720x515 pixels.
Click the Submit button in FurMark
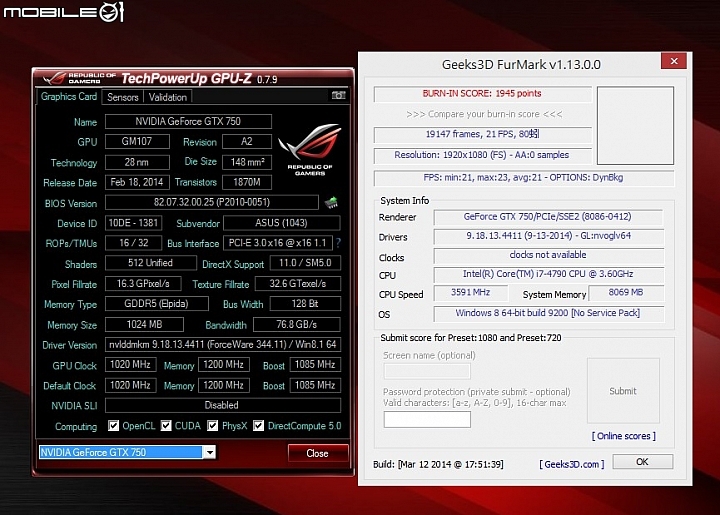pos(623,391)
